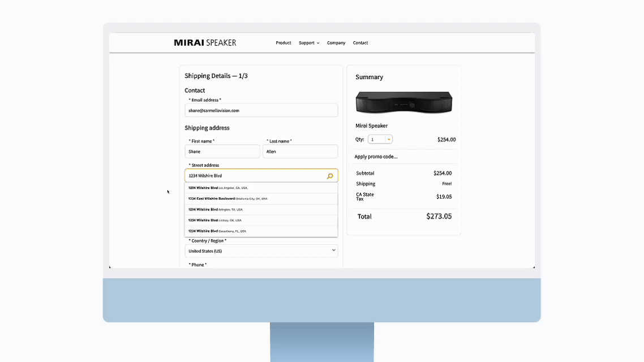
Task: Pick the OK, USA Wilshire Blvd suggestion
Action: point(261,221)
